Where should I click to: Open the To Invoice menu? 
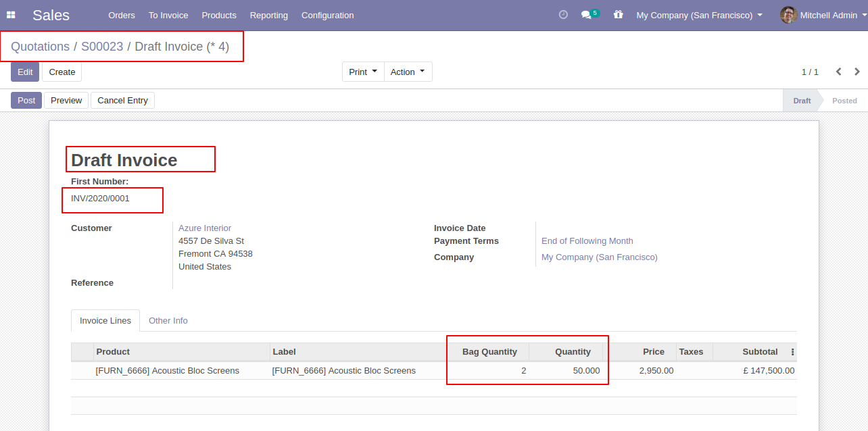(168, 15)
